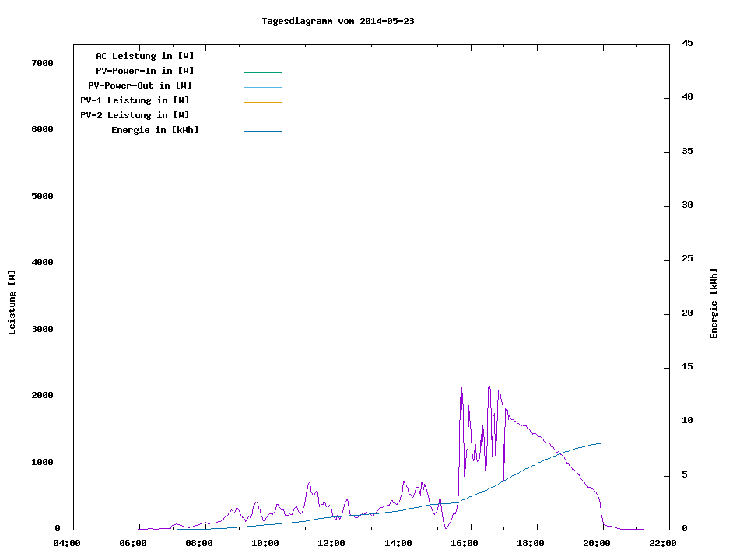Click the 7000 value on the left axis
This screenshot has height=560, width=747.
(x=42, y=63)
